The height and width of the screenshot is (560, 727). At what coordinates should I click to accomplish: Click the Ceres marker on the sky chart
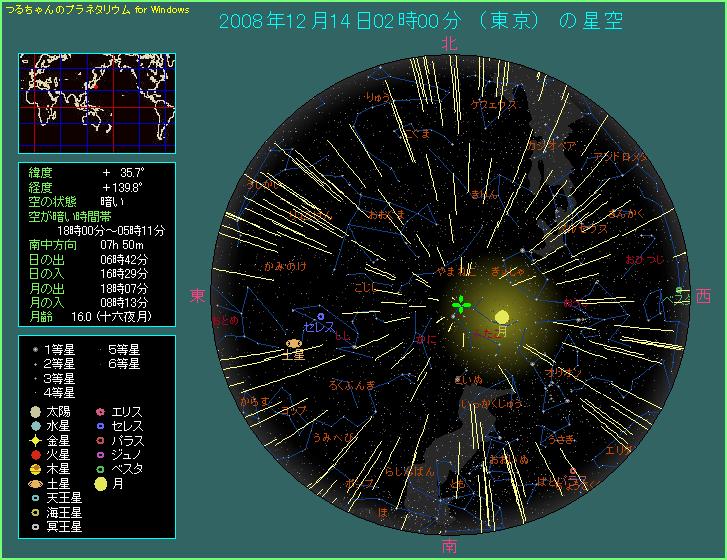[320, 317]
